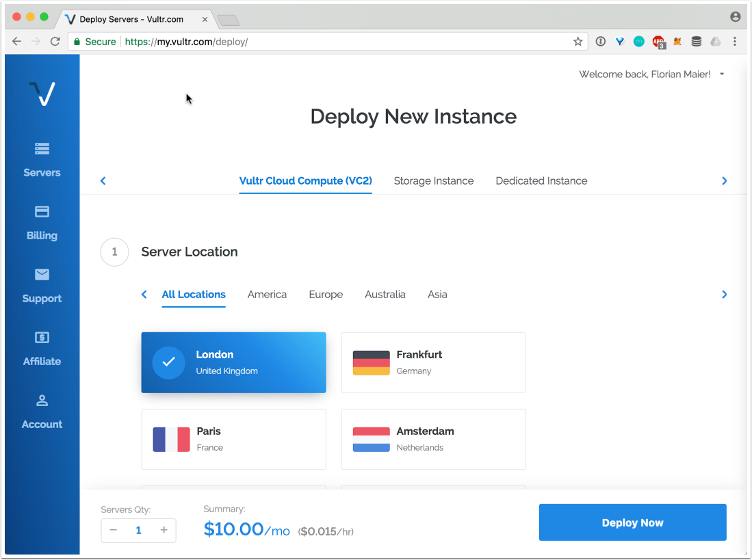752x560 pixels.
Task: Open Chrome three-dot menu
Action: click(735, 42)
